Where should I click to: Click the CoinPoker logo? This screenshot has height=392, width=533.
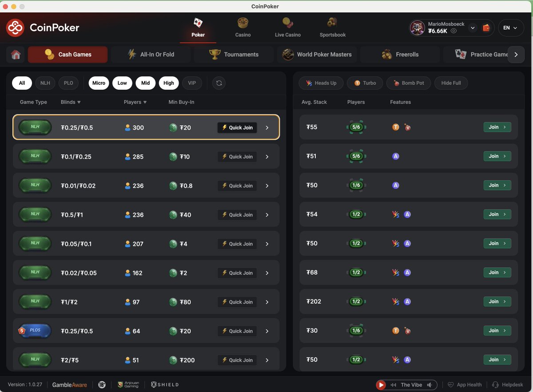coord(43,28)
